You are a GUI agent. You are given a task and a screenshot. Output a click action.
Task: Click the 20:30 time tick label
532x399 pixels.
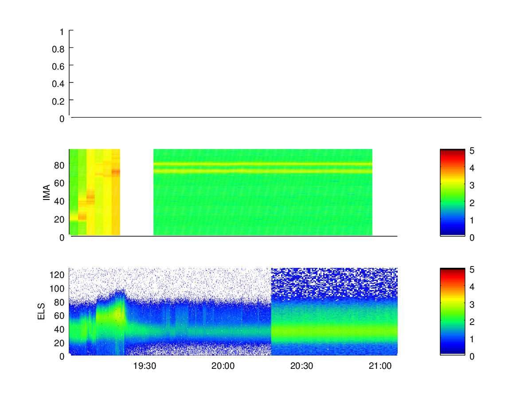[x=301, y=366]
